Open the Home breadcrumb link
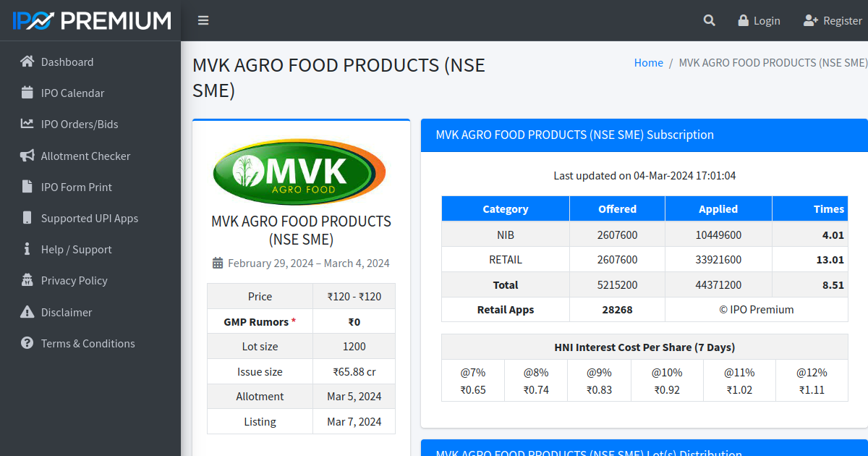This screenshot has width=868, height=456. pyautogui.click(x=648, y=62)
